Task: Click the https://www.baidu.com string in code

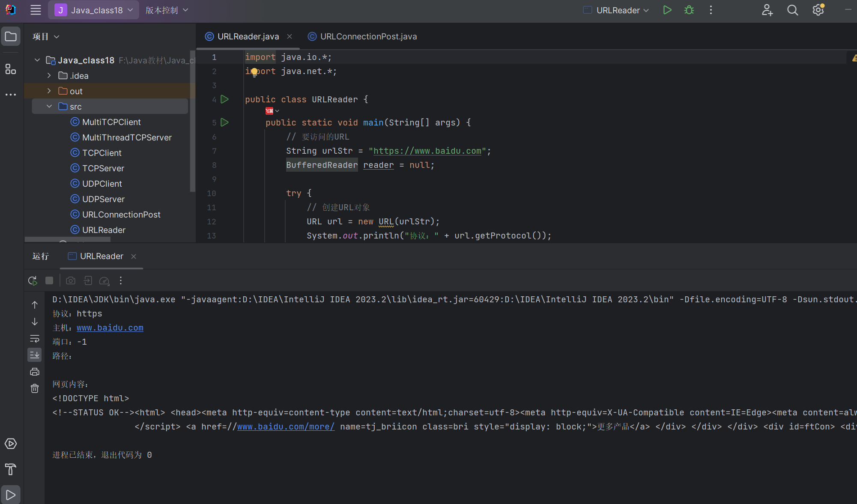Action: pos(427,151)
